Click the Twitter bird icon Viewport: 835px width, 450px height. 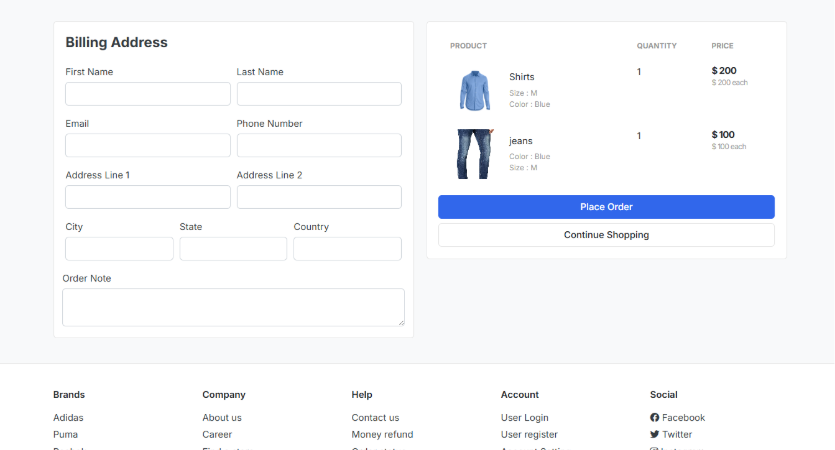pos(654,435)
